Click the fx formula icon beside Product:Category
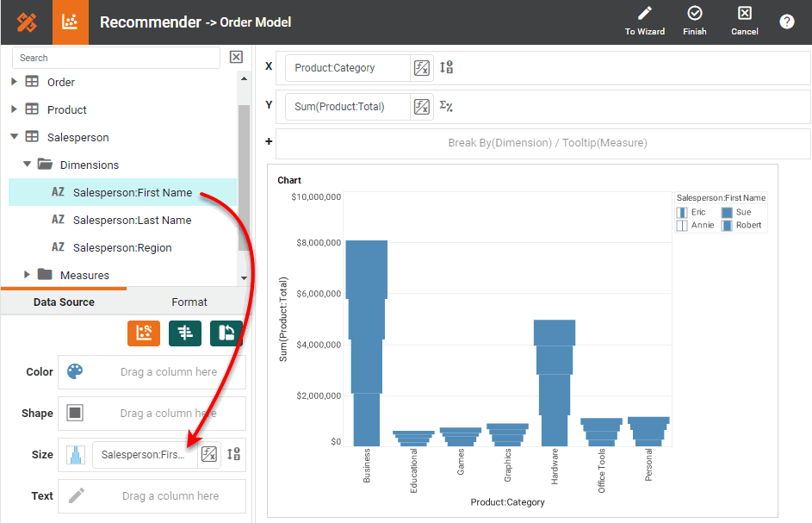 421,65
